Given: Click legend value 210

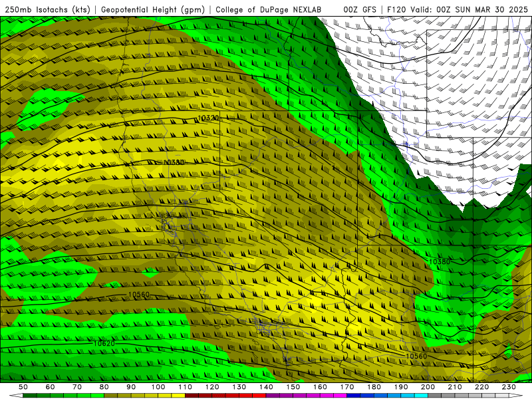Looking at the screenshot, I should (x=455, y=387).
